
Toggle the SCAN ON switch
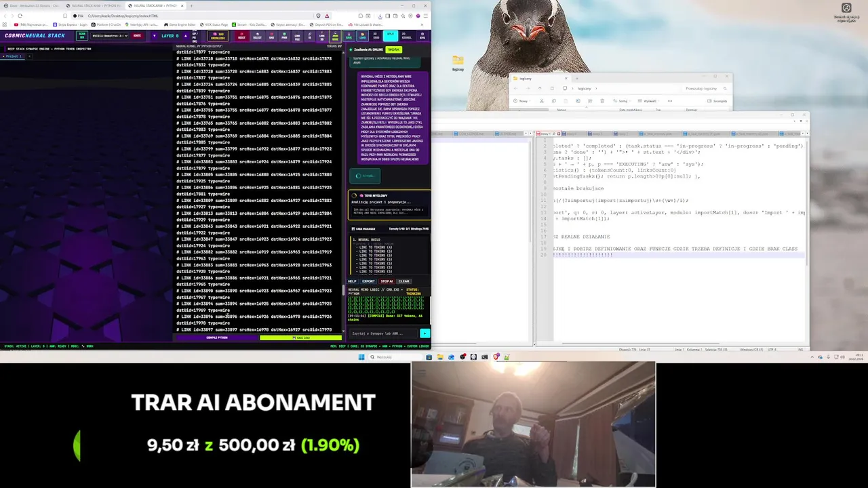[x=81, y=36]
